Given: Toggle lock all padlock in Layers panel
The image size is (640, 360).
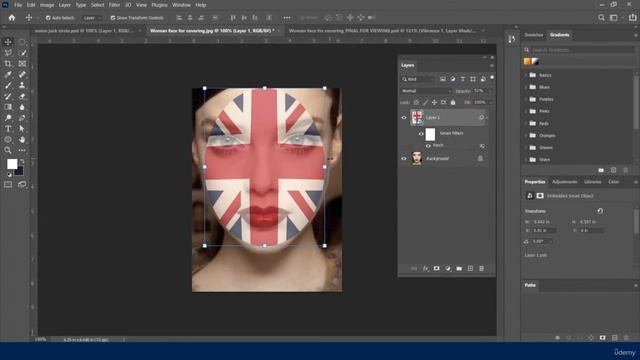Looking at the screenshot, I should 453,102.
